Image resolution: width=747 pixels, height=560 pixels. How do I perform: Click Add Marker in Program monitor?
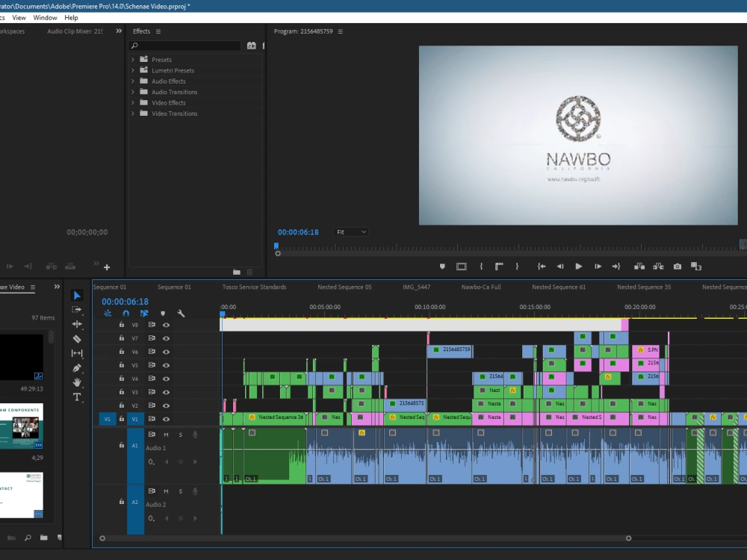pos(442,267)
